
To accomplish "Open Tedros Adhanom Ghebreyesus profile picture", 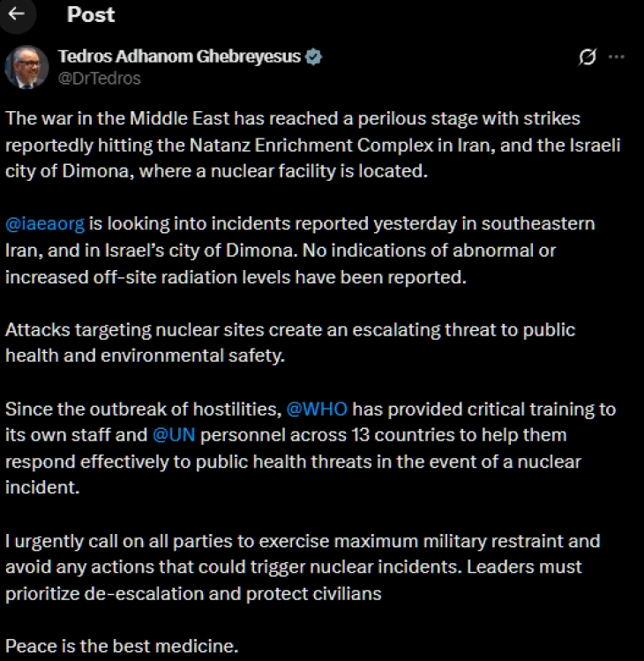I will 26,67.
